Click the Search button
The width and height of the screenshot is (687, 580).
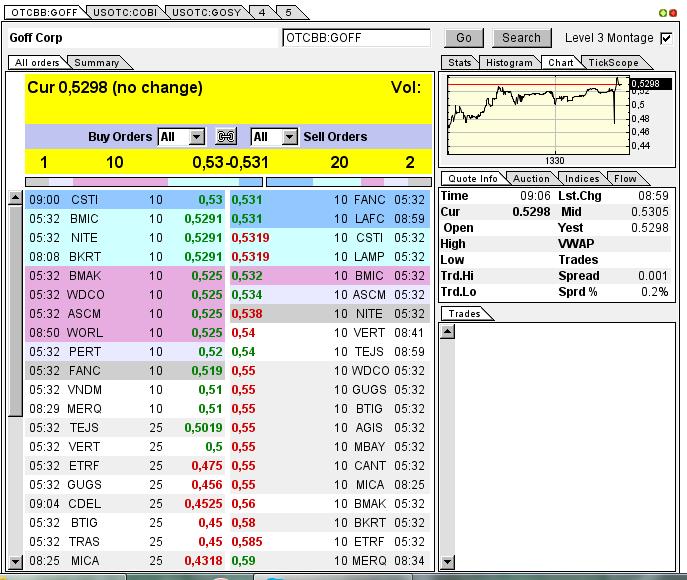coord(521,38)
